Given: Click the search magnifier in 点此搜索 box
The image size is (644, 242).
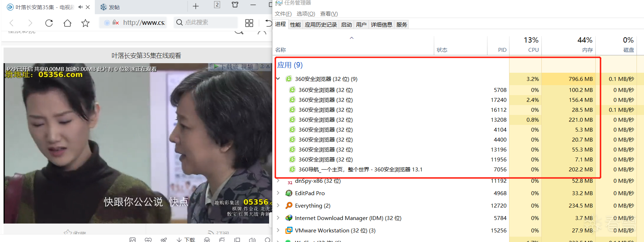Looking at the screenshot, I should (180, 22).
